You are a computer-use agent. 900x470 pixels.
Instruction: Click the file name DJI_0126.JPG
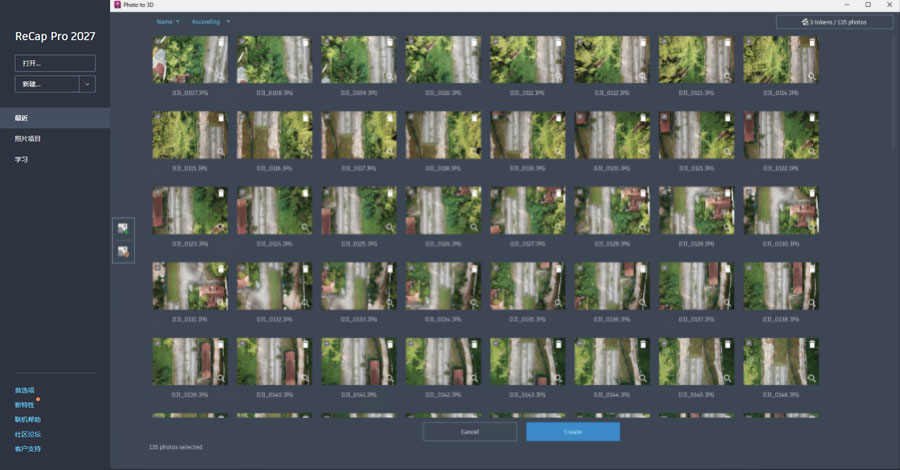443,244
